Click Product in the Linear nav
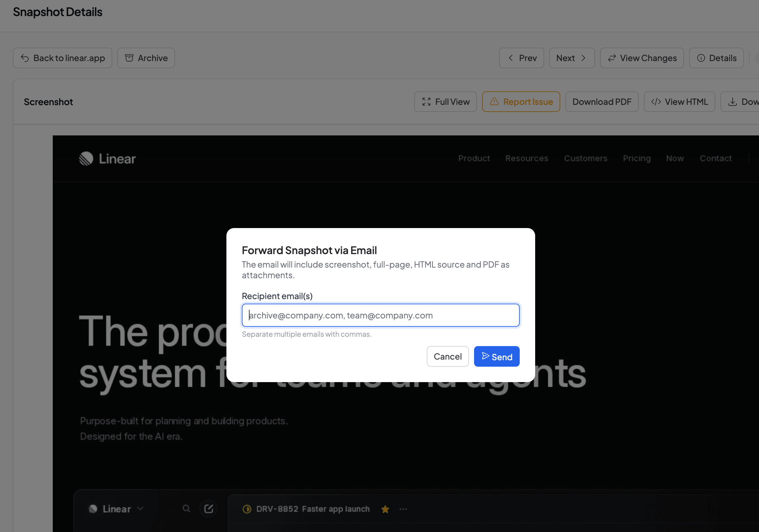Viewport: 759px width, 532px height. [x=474, y=158]
